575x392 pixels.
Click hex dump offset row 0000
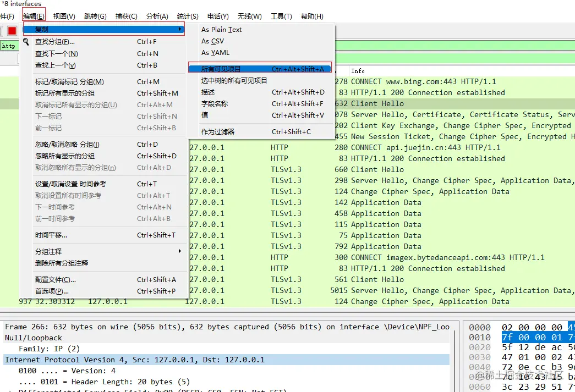pyautogui.click(x=480, y=328)
